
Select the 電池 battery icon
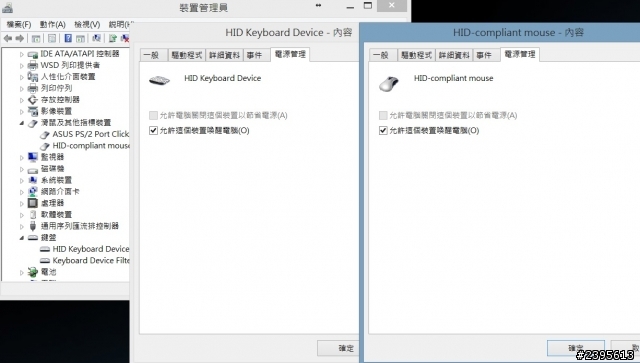coord(33,272)
